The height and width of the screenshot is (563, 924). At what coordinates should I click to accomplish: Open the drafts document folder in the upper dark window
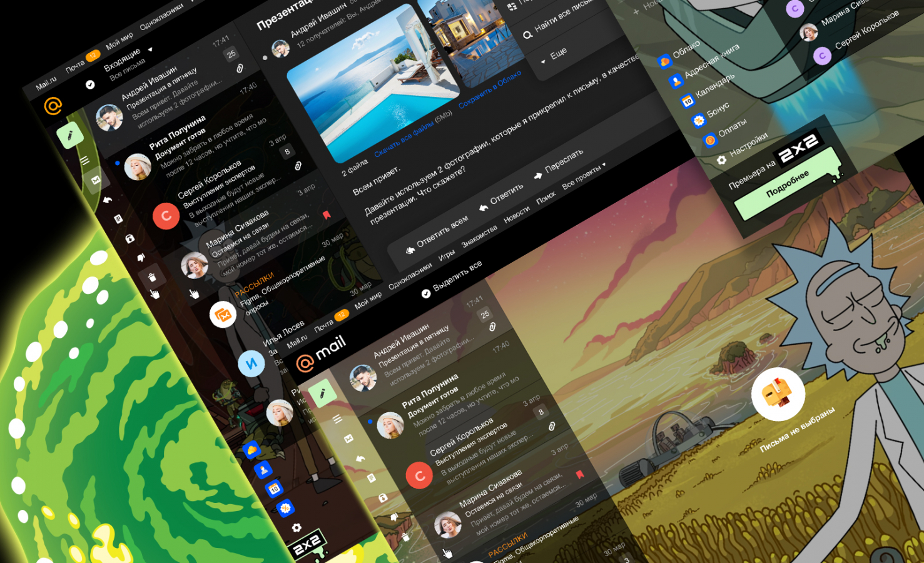tap(118, 219)
